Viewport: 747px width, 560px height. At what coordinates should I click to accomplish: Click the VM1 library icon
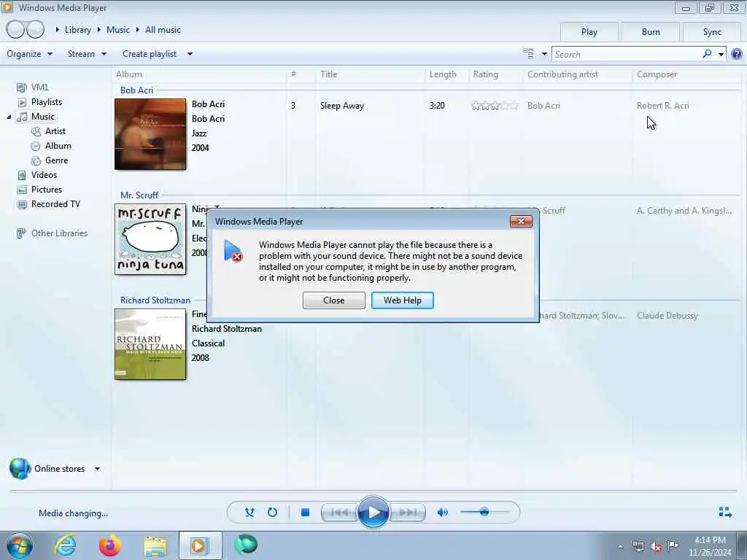(x=21, y=87)
